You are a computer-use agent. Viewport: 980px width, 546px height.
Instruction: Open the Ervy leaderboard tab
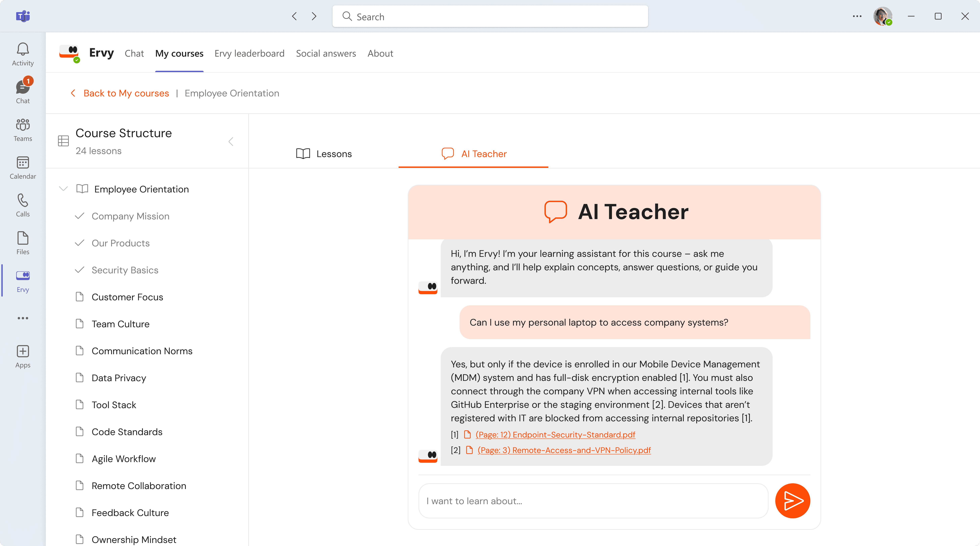pyautogui.click(x=249, y=53)
